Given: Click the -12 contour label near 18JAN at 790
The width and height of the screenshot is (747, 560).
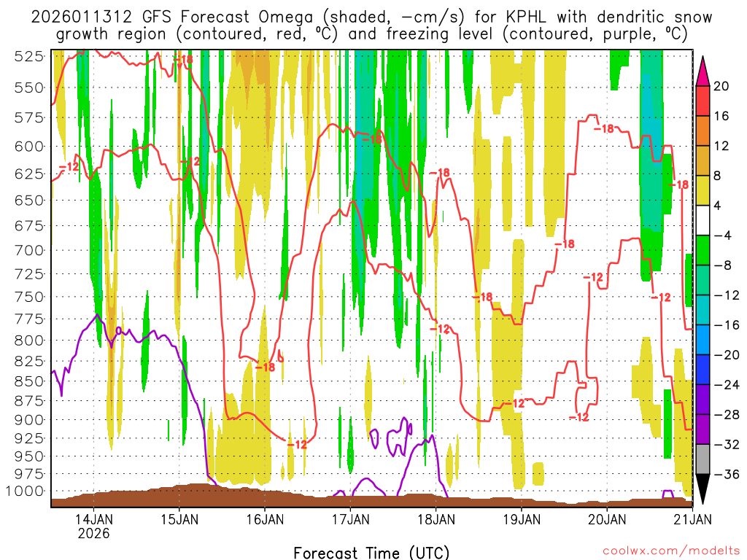Looking at the screenshot, I should (x=440, y=329).
